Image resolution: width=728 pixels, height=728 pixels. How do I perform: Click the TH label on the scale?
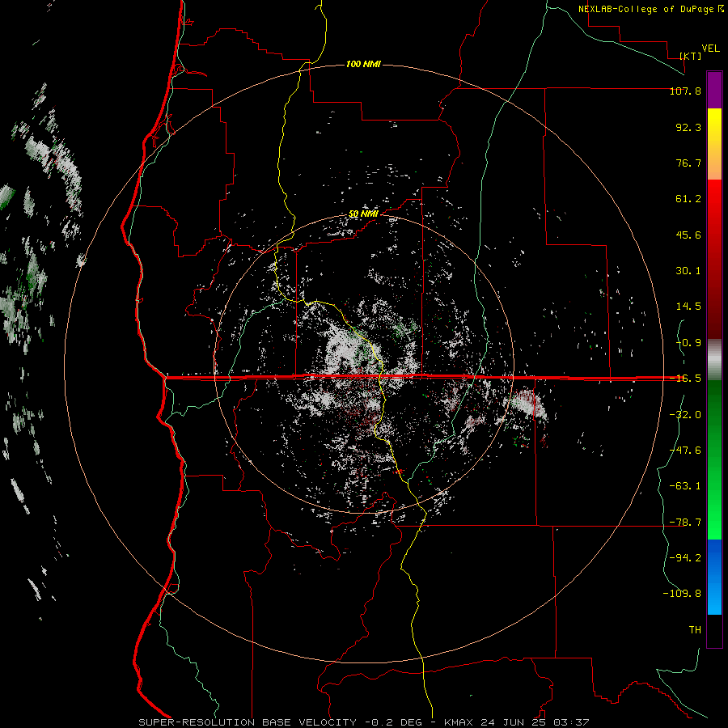coord(695,630)
